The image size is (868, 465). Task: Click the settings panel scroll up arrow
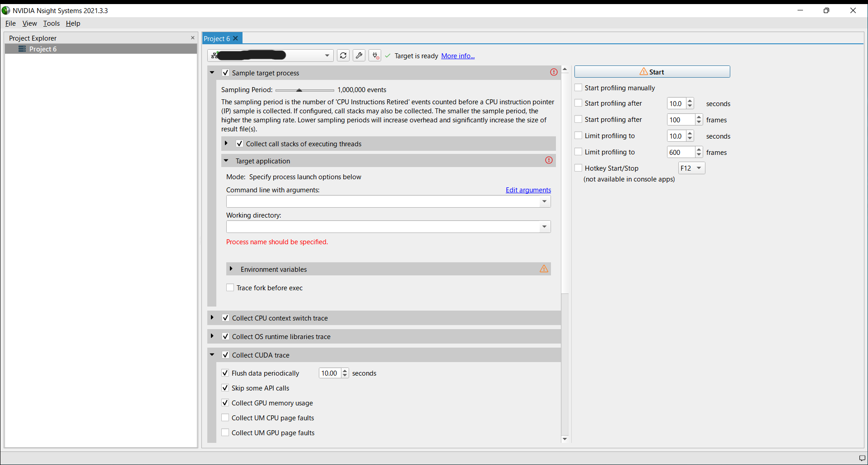click(x=565, y=70)
